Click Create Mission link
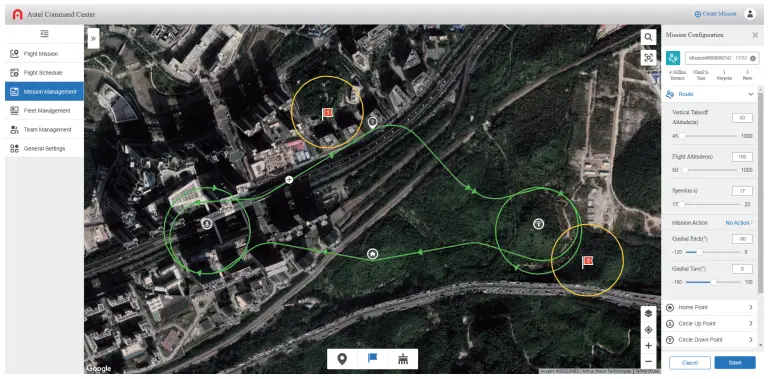Screen dimensions: 768x379 (715, 14)
